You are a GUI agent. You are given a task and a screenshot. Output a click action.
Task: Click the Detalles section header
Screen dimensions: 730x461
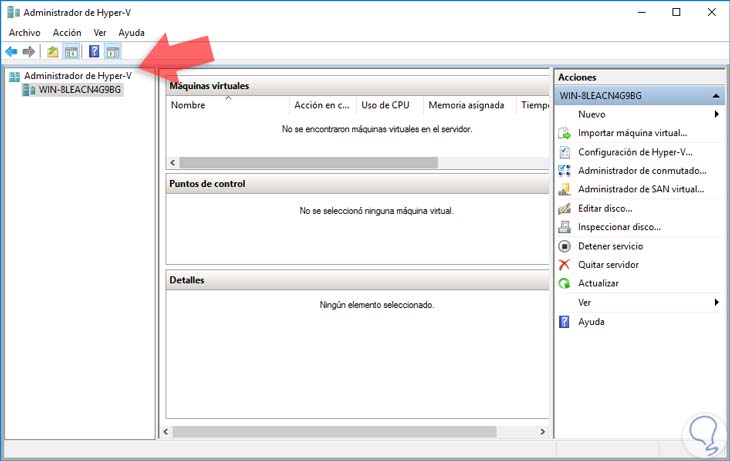point(358,280)
